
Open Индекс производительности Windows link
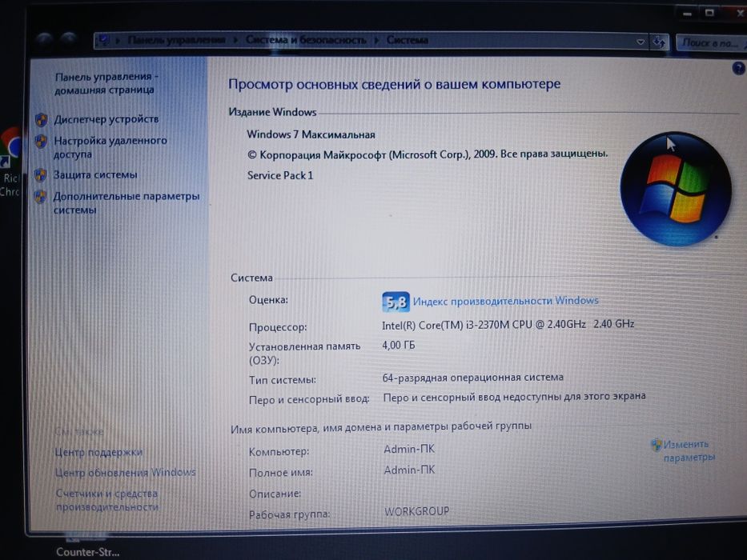click(x=505, y=301)
